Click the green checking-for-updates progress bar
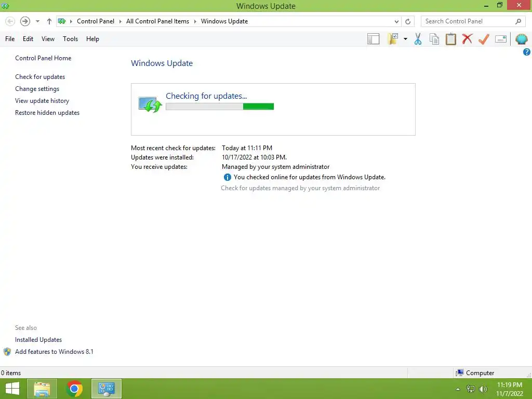 click(x=220, y=107)
